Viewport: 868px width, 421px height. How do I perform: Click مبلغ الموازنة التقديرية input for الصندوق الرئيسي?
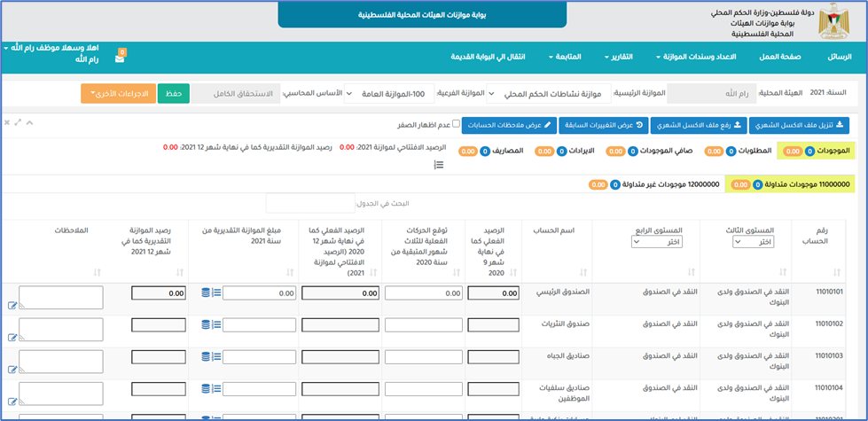[x=258, y=293]
